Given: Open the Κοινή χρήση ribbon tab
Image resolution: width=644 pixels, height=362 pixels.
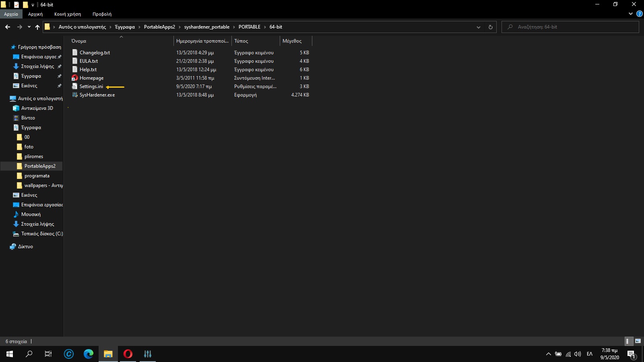Looking at the screenshot, I should coord(68,14).
